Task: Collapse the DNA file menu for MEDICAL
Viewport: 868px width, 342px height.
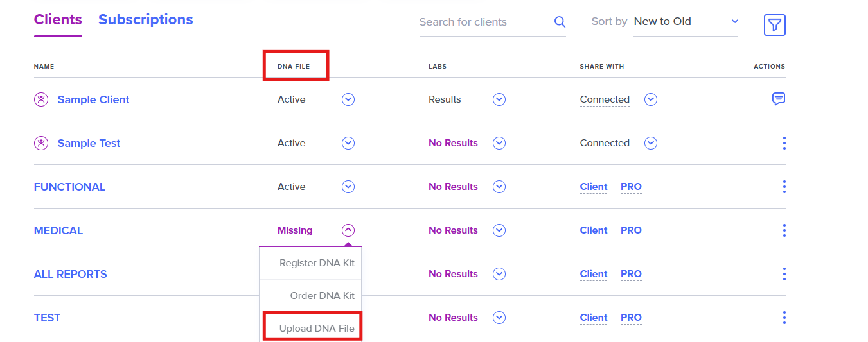Action: tap(348, 230)
